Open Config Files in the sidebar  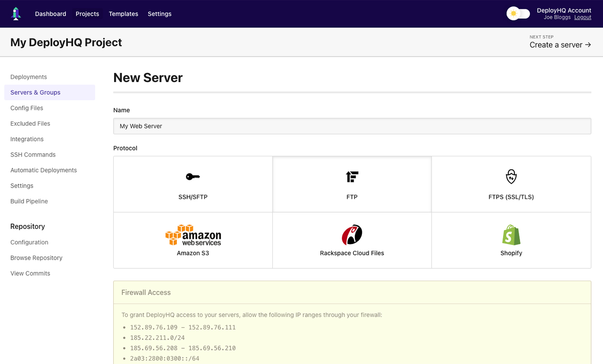[27, 108]
